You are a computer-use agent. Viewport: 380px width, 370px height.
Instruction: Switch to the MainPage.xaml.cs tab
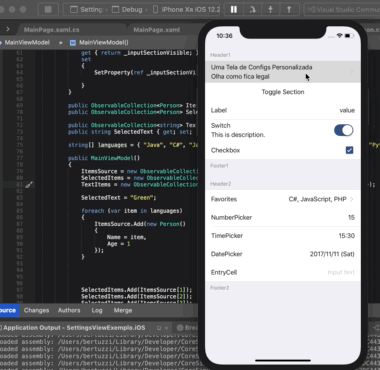[x=51, y=30]
